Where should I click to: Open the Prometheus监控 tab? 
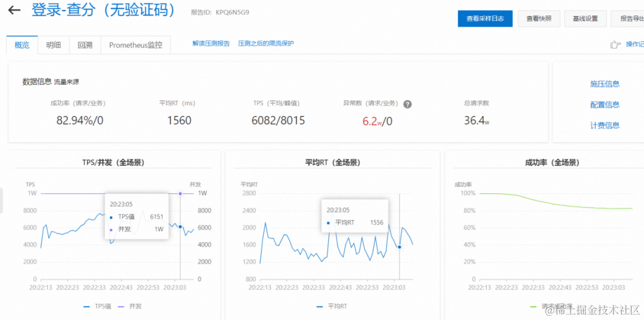pyautogui.click(x=135, y=45)
